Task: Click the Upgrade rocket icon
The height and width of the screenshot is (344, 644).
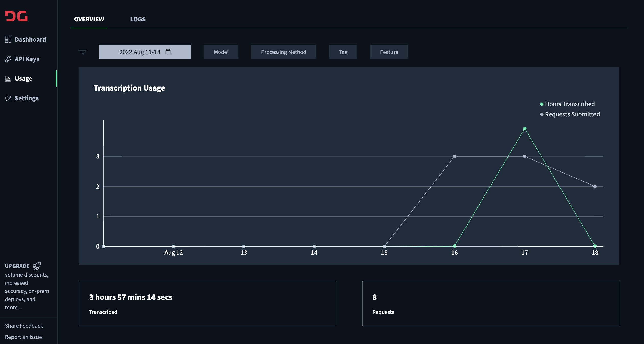Action: point(37,266)
